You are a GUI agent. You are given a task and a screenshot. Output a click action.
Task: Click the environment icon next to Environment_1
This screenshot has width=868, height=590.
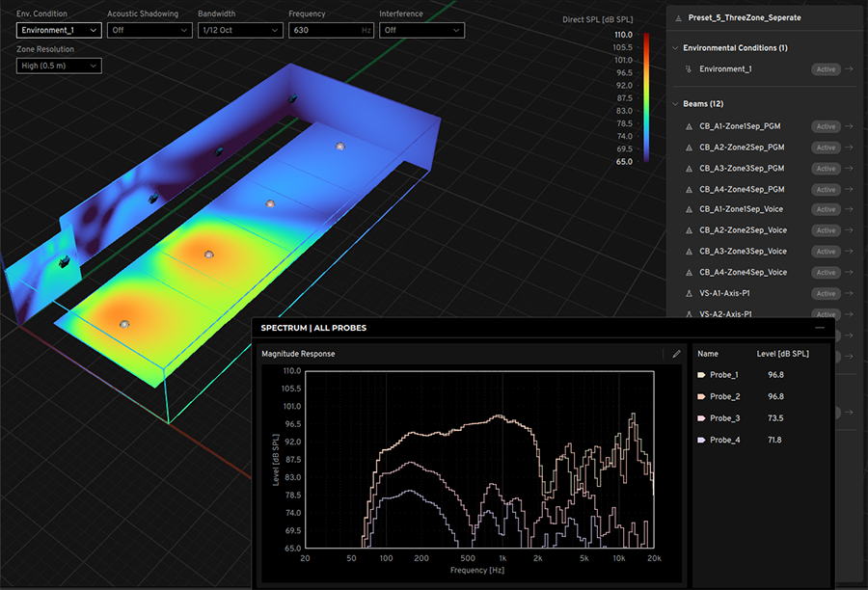[689, 69]
